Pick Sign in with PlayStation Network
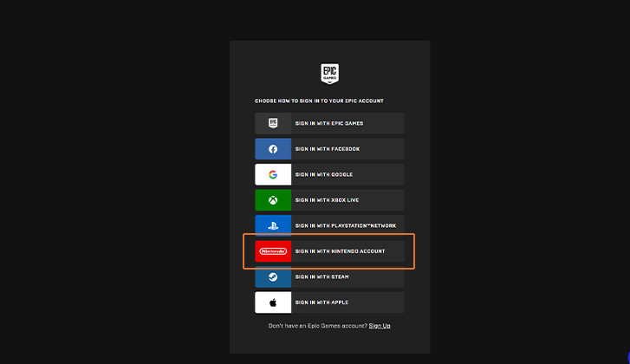Image resolution: width=630 pixels, height=364 pixels. click(329, 225)
